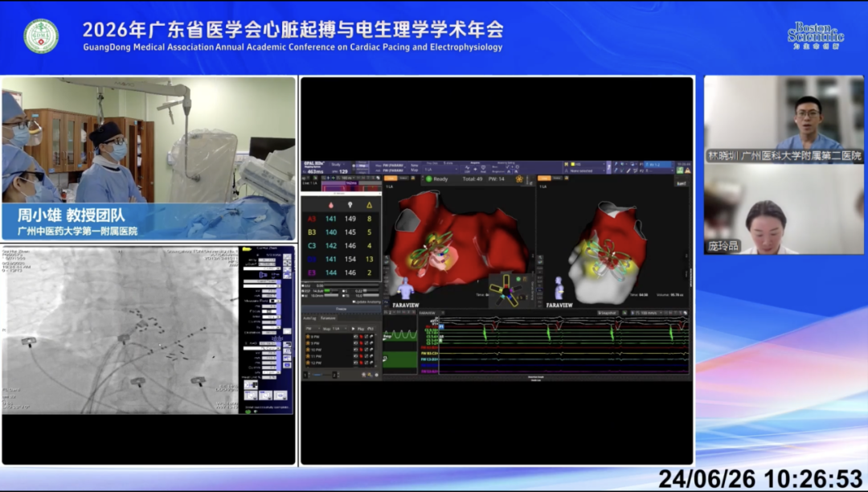Toggle visibility eye of the 12 PW row
This screenshot has width=868, height=492.
coord(355,363)
